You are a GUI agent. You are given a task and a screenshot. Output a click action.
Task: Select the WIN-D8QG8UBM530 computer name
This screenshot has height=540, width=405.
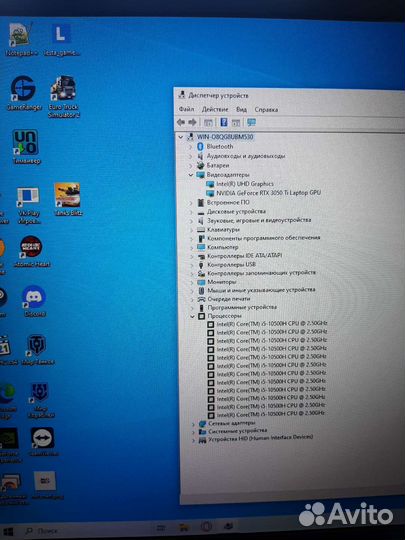point(225,137)
